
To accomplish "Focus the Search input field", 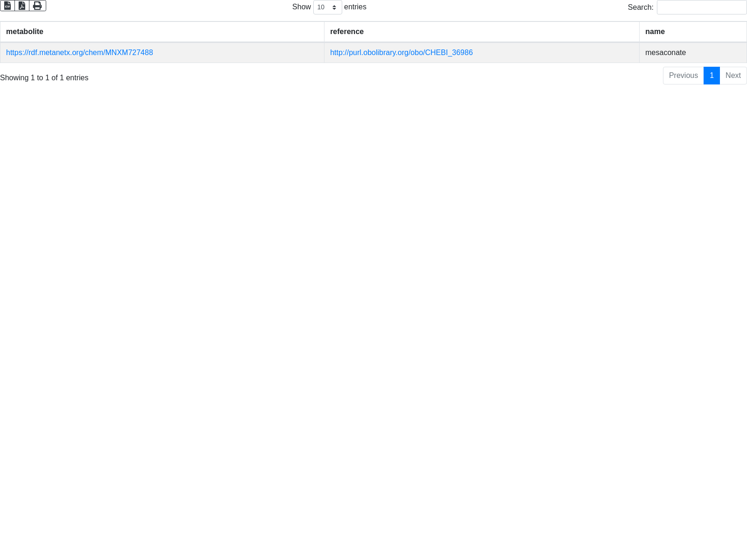I will point(701,7).
